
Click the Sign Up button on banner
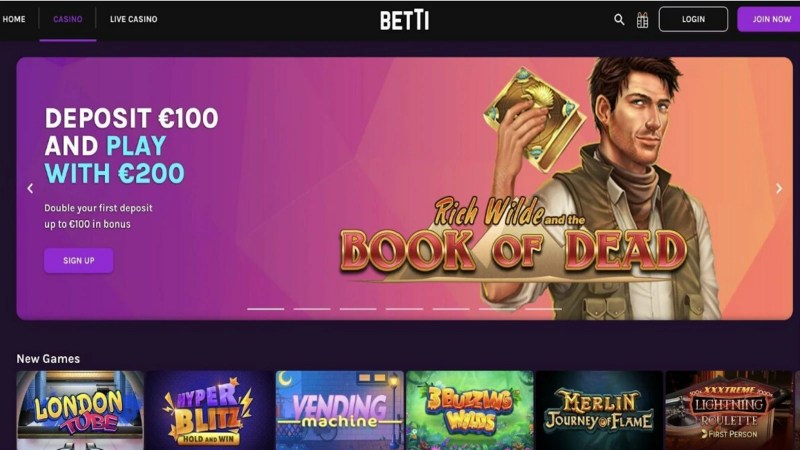tap(79, 261)
